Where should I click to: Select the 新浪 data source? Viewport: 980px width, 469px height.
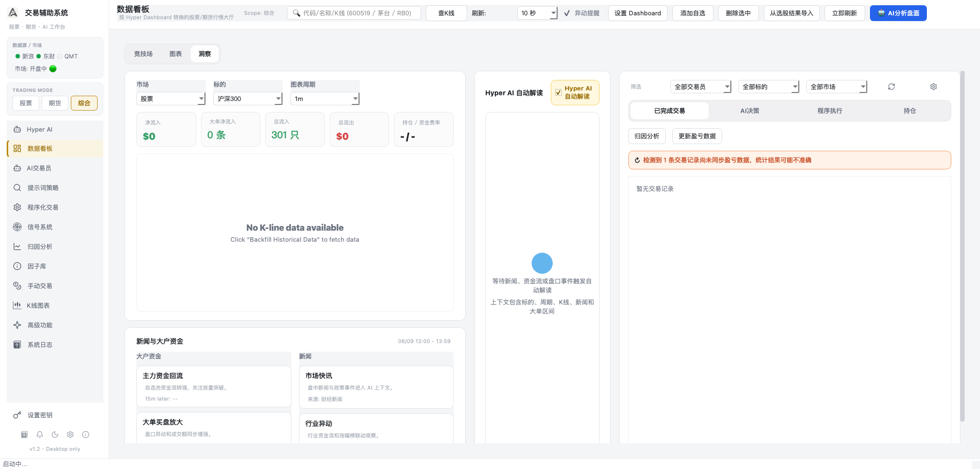tap(24, 56)
